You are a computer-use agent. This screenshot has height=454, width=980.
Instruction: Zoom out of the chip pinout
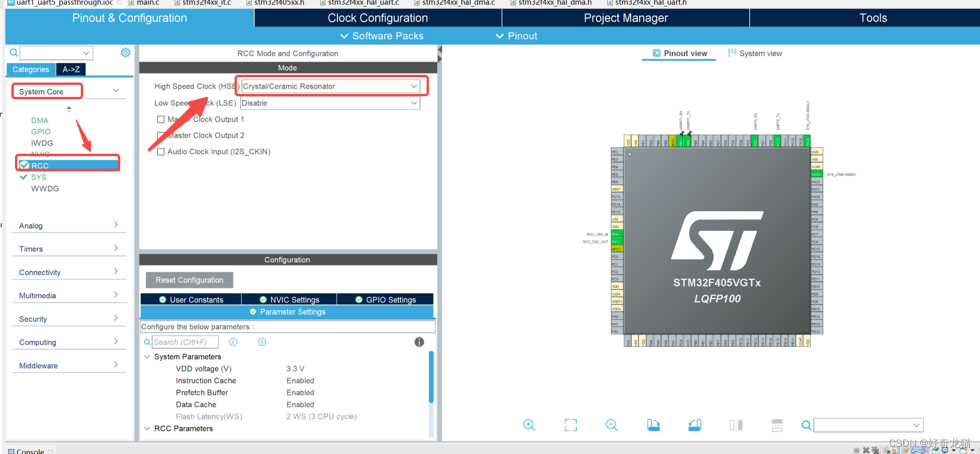point(611,425)
